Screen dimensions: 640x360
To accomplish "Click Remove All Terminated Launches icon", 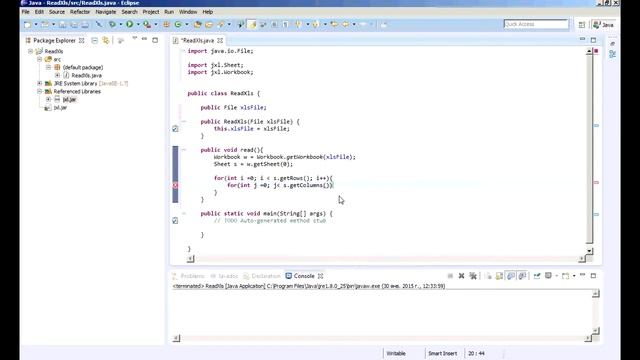I will [473, 276].
